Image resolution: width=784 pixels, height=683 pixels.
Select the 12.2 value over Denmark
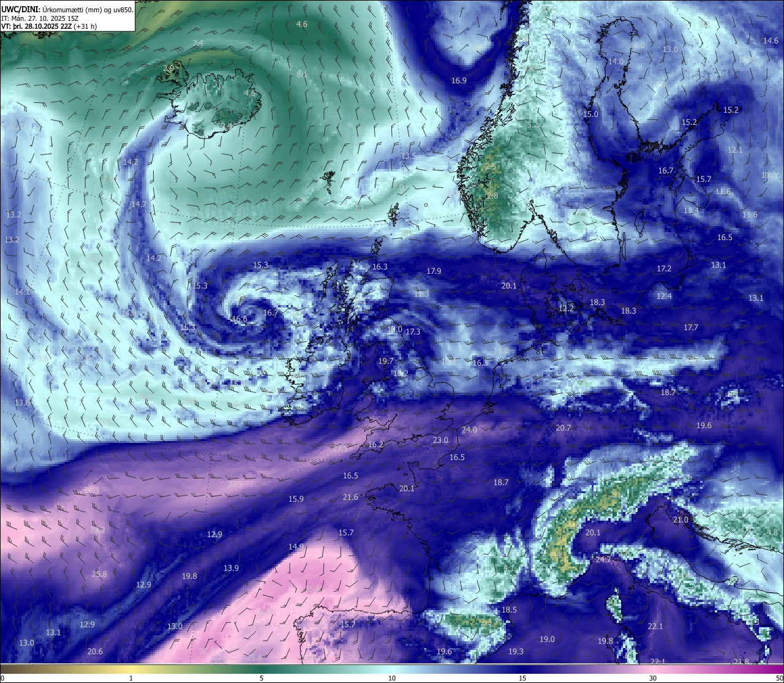coord(567,308)
